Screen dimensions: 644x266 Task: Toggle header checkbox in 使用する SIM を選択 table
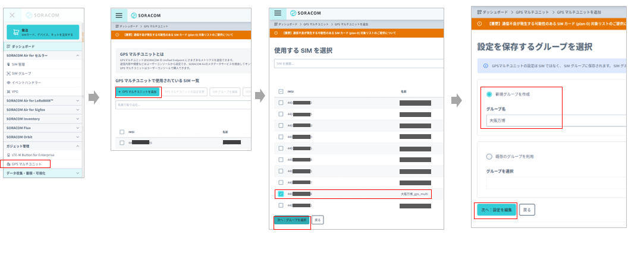281,92
